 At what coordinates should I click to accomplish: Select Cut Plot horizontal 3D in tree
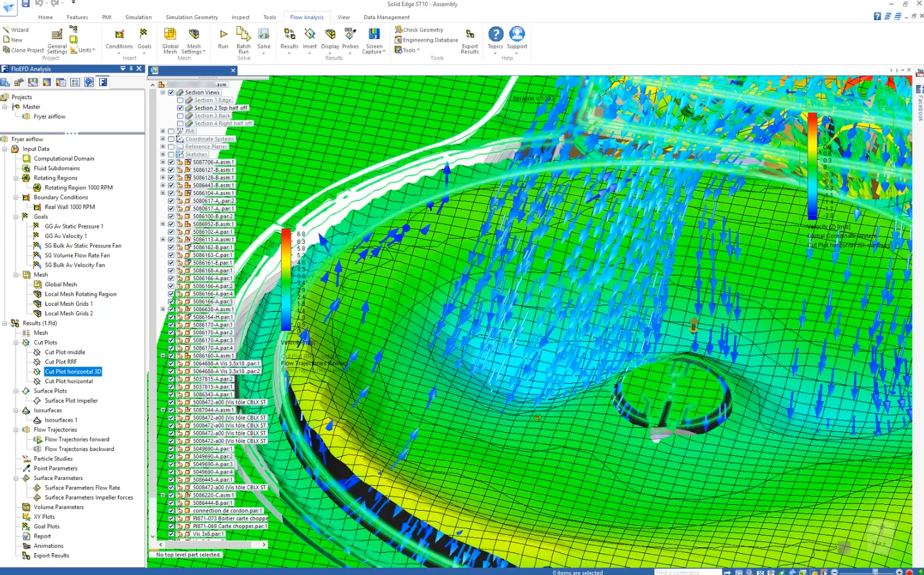(x=73, y=371)
